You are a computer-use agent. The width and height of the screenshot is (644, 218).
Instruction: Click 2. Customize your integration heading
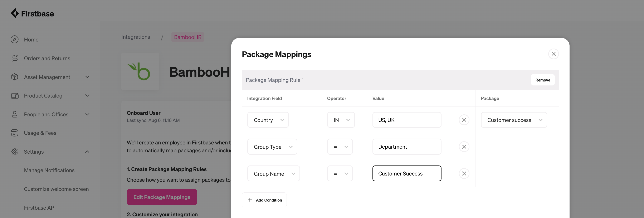coord(162,214)
